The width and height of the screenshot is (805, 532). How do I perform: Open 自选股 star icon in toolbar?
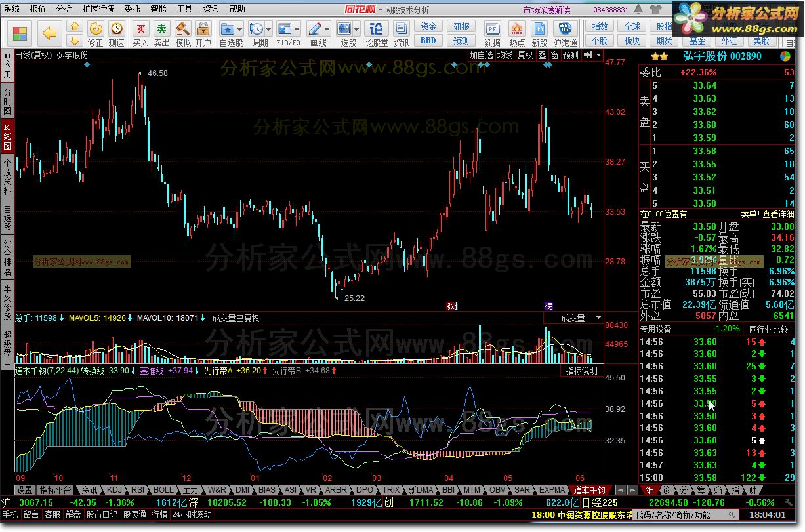coord(228,30)
